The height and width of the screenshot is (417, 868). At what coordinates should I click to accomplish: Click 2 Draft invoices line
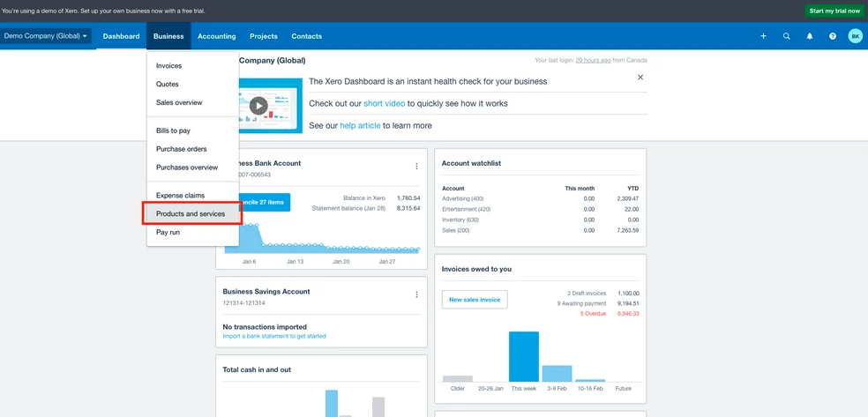(x=587, y=293)
